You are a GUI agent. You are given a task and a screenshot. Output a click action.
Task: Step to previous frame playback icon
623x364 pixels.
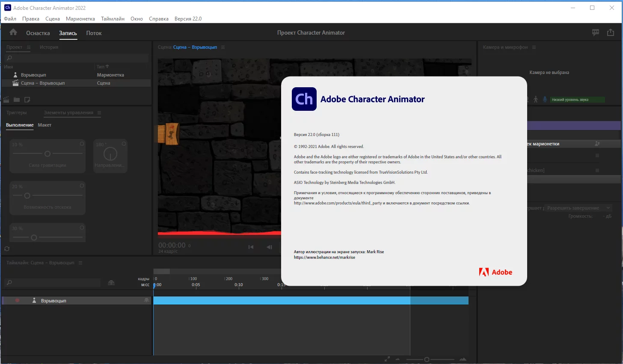[269, 247]
